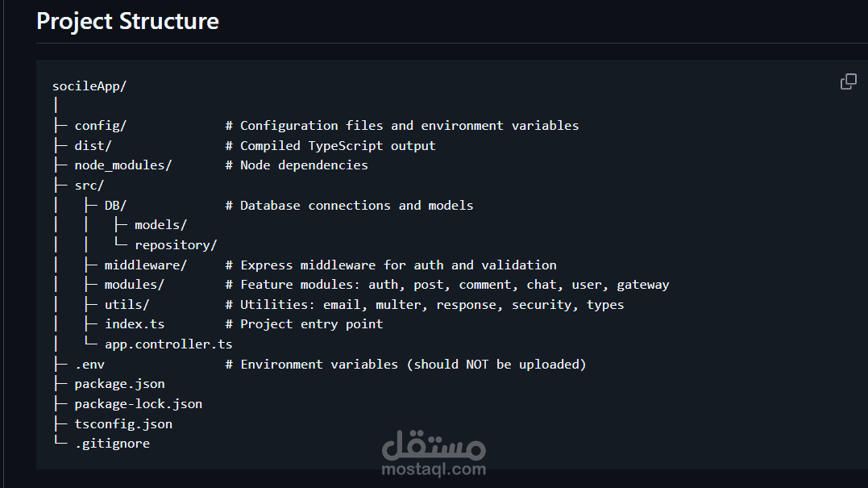Viewport: 868px width, 488px height.
Task: Click the .gitignore entry
Action: pyautogui.click(x=111, y=444)
